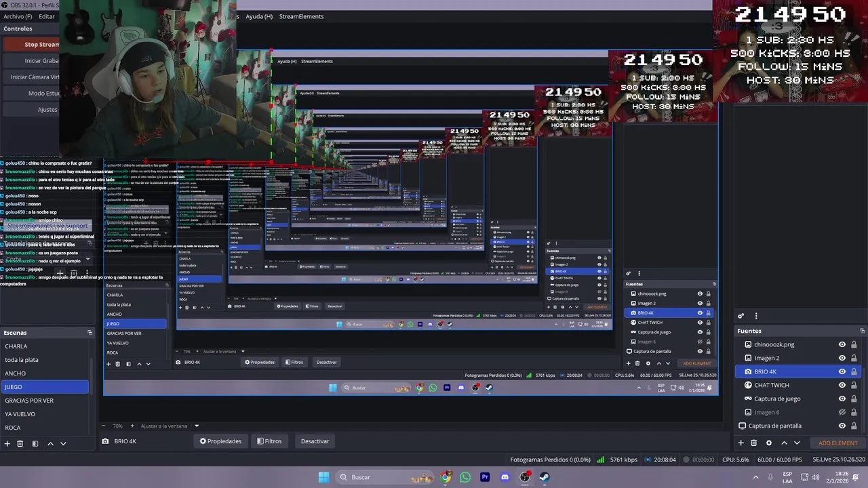The image size is (868, 488).
Task: Pop out the Fuentes dock icon
Action: pos(861,331)
